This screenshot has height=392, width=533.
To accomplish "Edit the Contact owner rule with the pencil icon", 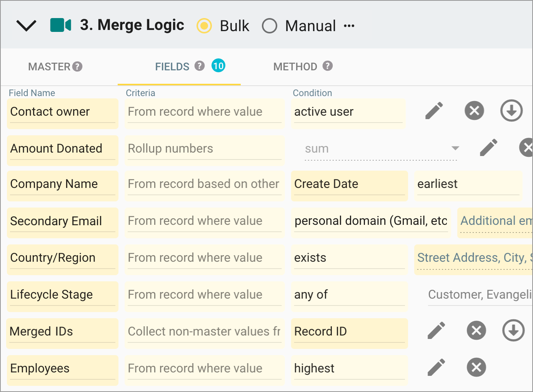I will (434, 111).
